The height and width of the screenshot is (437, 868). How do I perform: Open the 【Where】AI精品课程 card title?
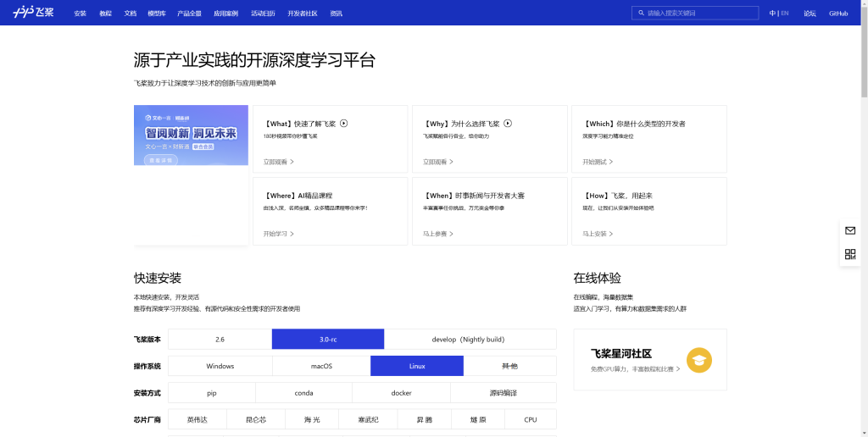pyautogui.click(x=298, y=196)
